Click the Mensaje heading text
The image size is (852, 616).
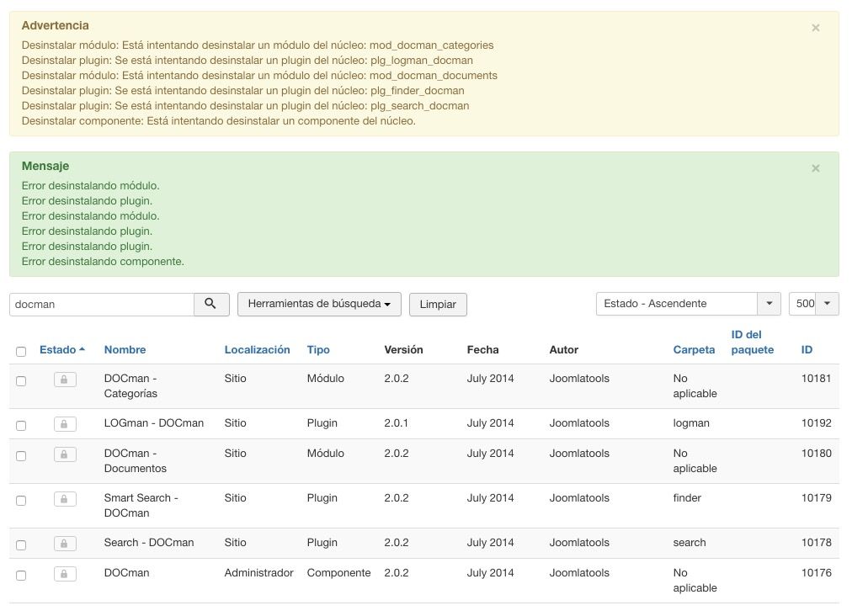tap(45, 167)
